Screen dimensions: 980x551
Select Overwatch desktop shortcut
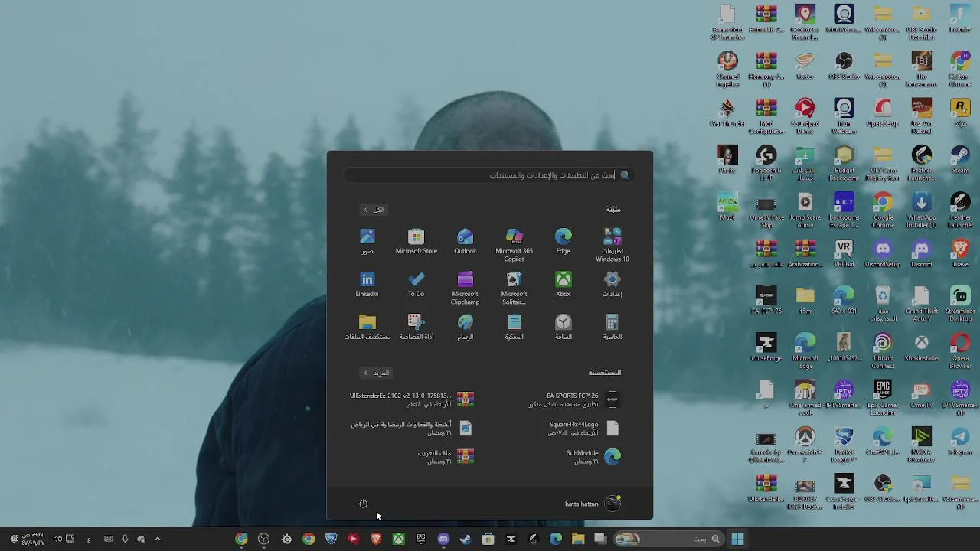pyautogui.click(x=805, y=444)
